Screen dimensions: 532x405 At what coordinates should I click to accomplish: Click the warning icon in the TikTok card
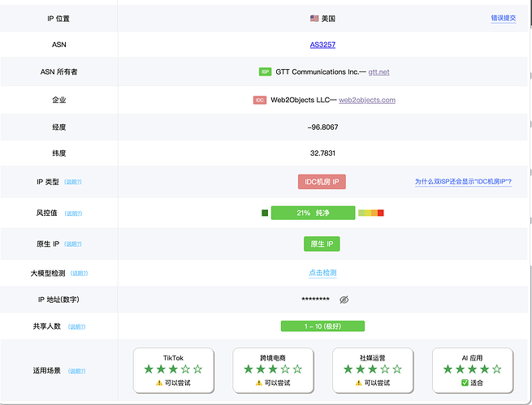point(159,382)
